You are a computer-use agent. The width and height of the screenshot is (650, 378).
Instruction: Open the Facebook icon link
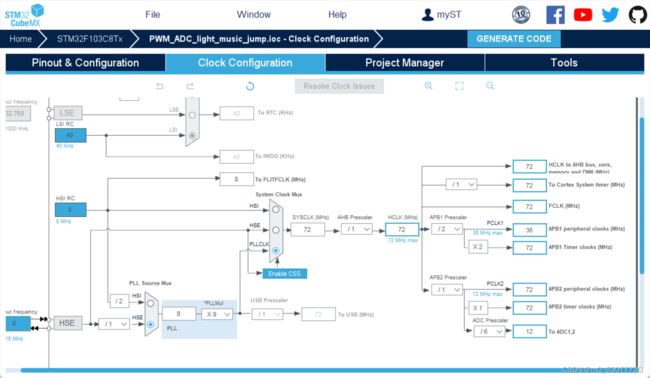555,15
